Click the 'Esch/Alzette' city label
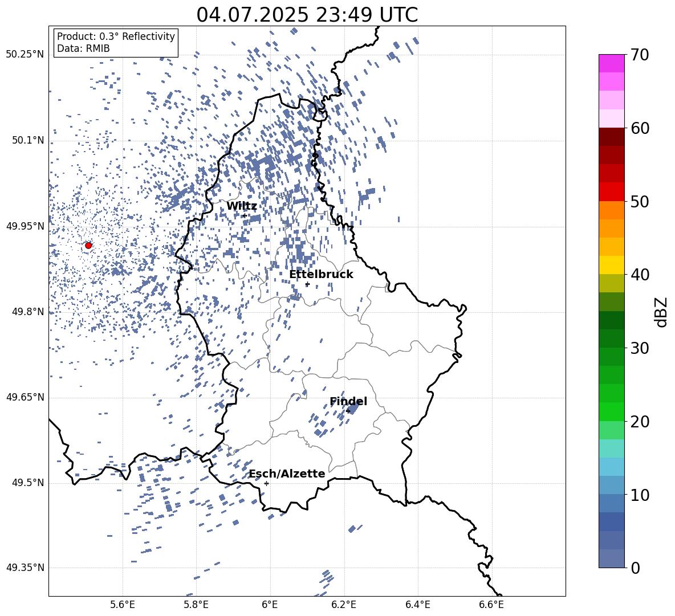This screenshot has height=616, width=675. 287,474
